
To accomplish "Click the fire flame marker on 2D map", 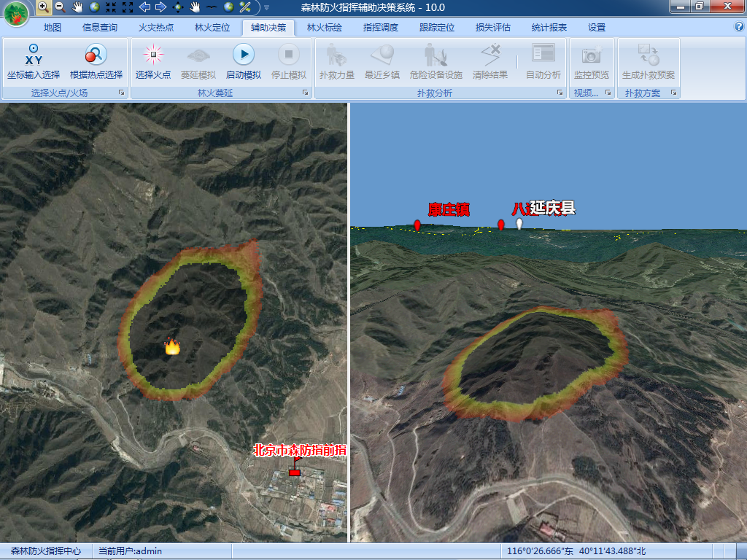I will point(172,346).
